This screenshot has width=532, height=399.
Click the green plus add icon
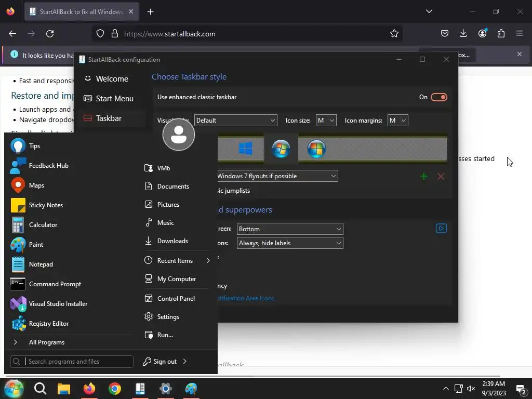pos(423,177)
